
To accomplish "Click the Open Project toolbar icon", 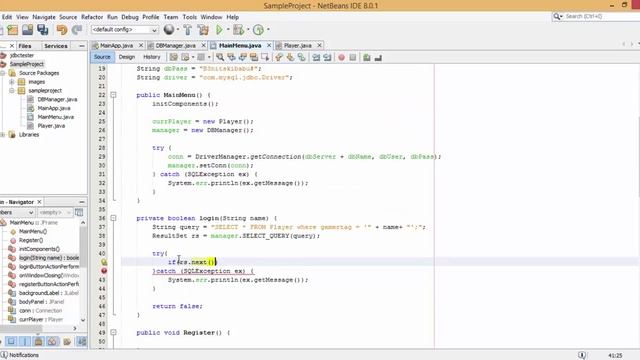I will (27, 30).
